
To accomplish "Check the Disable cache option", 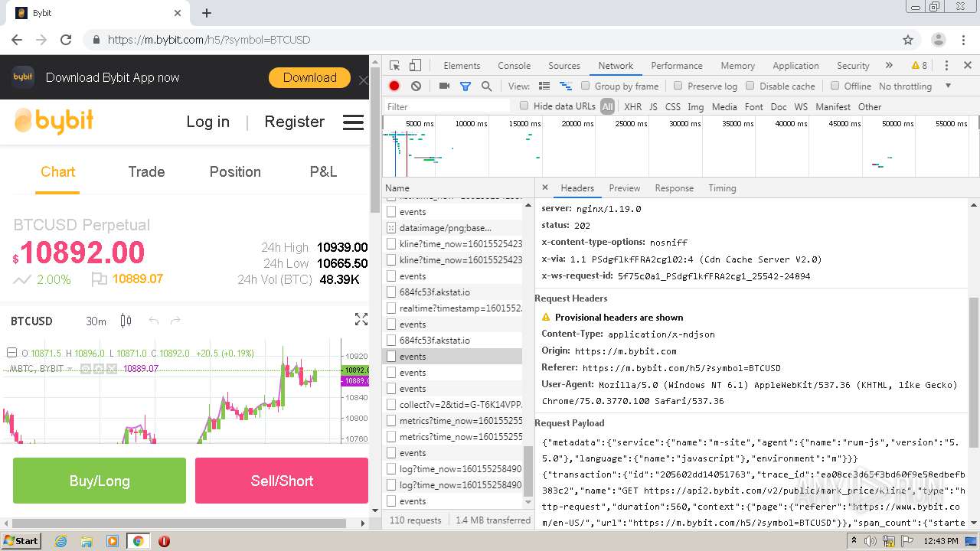I will 750,86.
